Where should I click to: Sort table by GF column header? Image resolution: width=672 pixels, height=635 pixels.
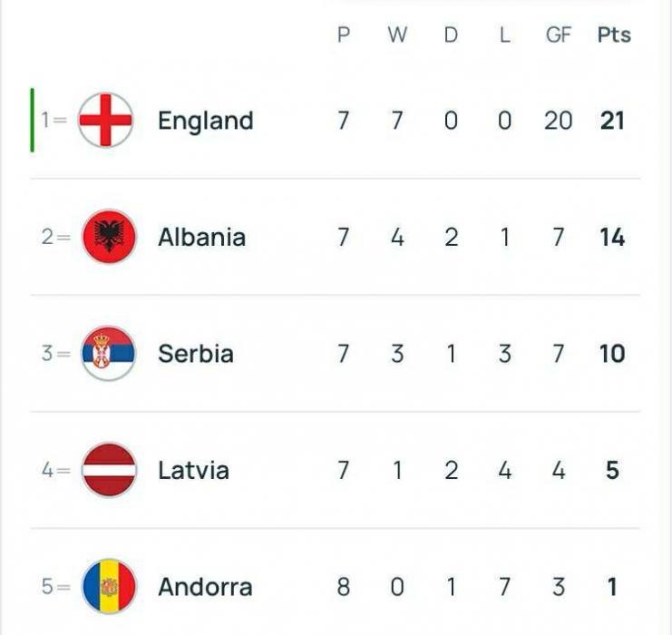pyautogui.click(x=559, y=35)
